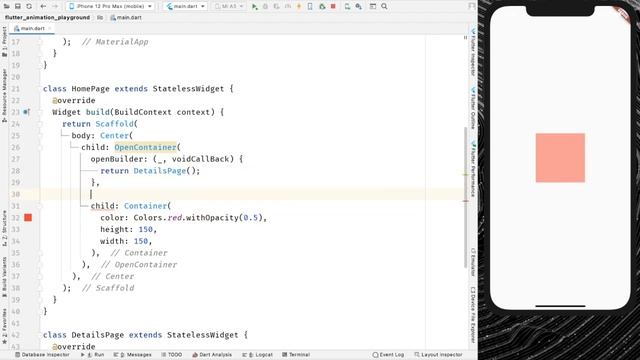
Task: Open the Structure tool window
Action: [4, 228]
